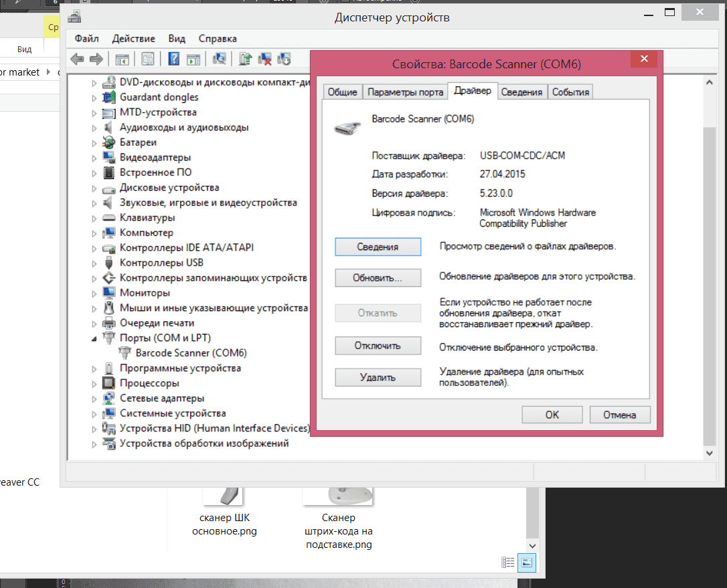
Task: Click the blue Help question mark icon
Action: [173, 59]
